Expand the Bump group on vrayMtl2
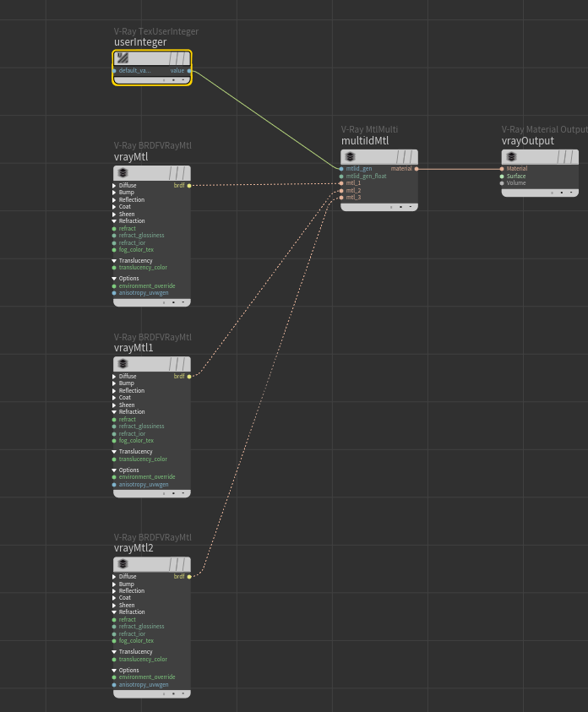 click(x=114, y=584)
